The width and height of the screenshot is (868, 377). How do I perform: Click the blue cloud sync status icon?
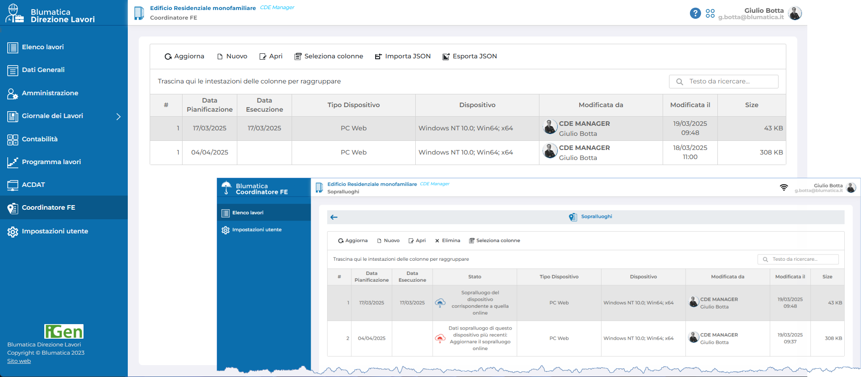(x=440, y=303)
